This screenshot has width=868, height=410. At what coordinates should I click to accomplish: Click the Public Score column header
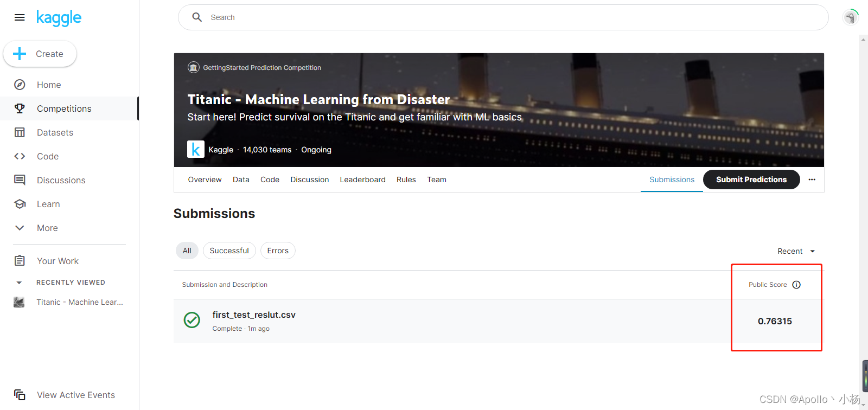click(768, 285)
